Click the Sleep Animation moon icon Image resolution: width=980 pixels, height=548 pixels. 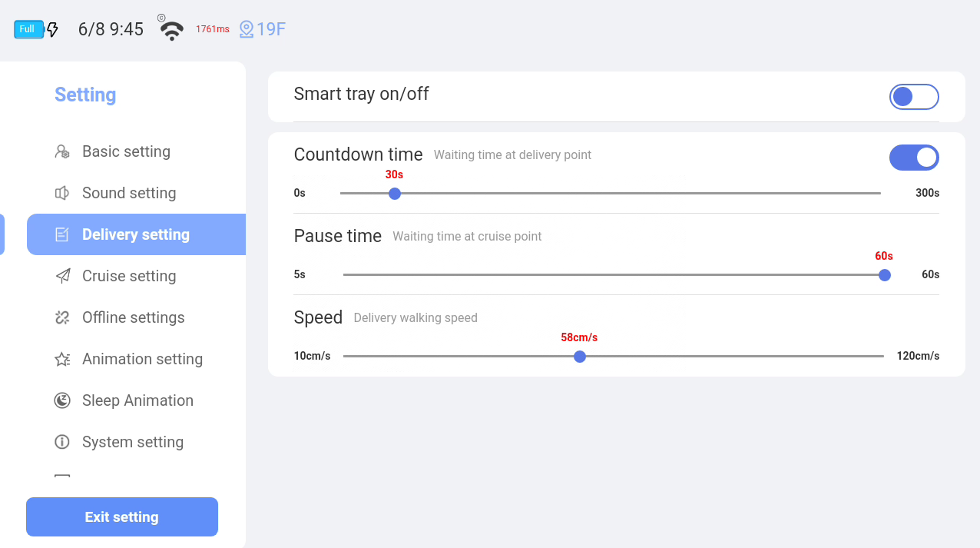62,400
